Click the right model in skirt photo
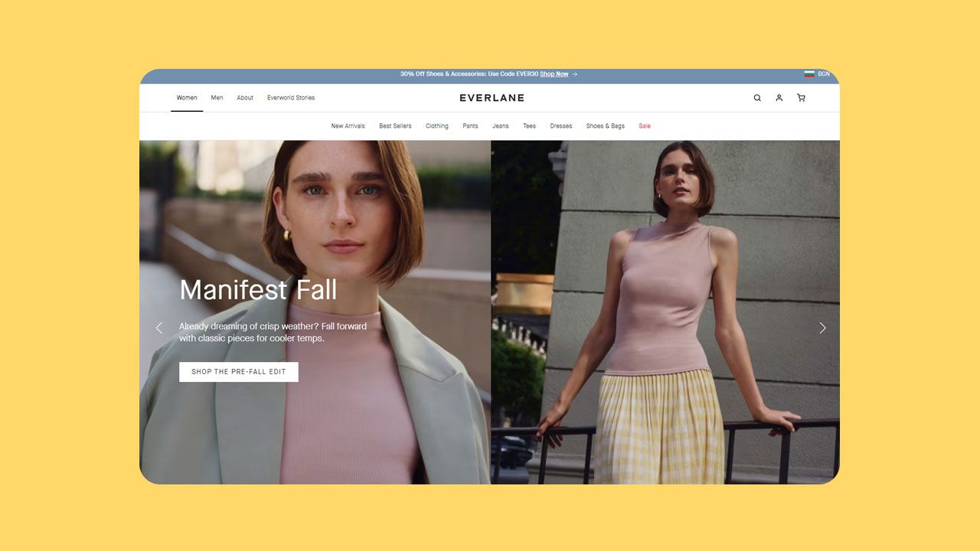Image resolution: width=980 pixels, height=551 pixels. pos(665,311)
